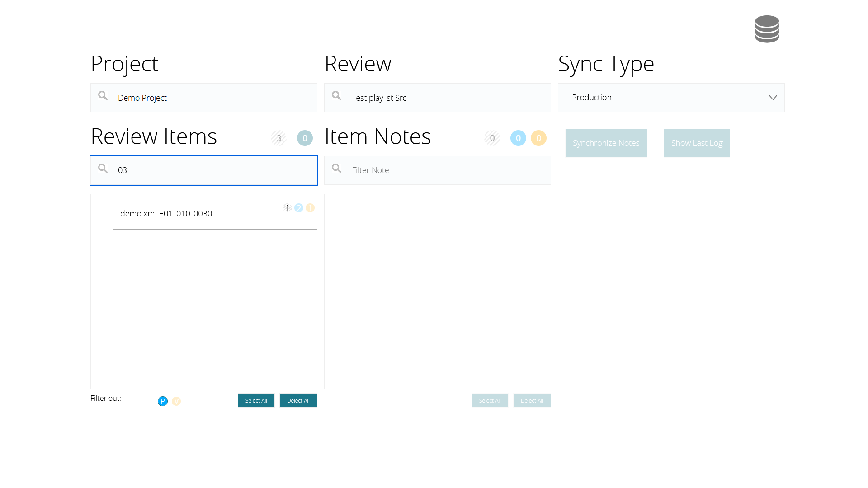
Task: Click the striped count badge beside Review Items
Action: 278,138
